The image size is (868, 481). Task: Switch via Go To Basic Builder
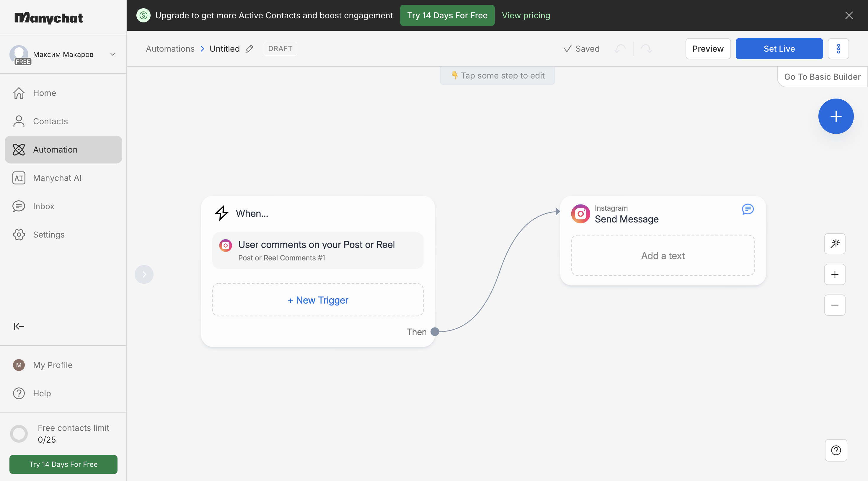pyautogui.click(x=822, y=76)
